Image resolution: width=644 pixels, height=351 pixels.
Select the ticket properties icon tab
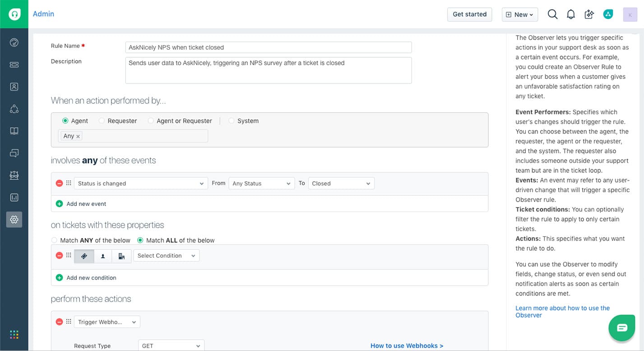coord(84,256)
